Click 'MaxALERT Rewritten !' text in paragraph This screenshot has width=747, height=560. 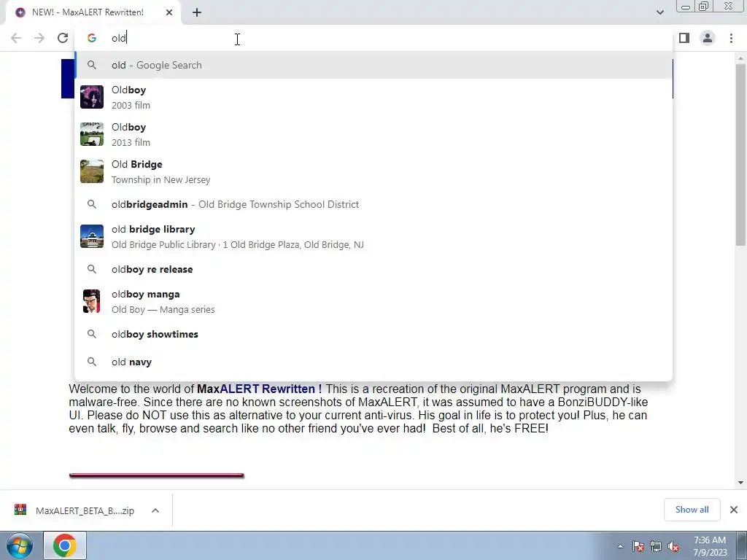coord(259,389)
